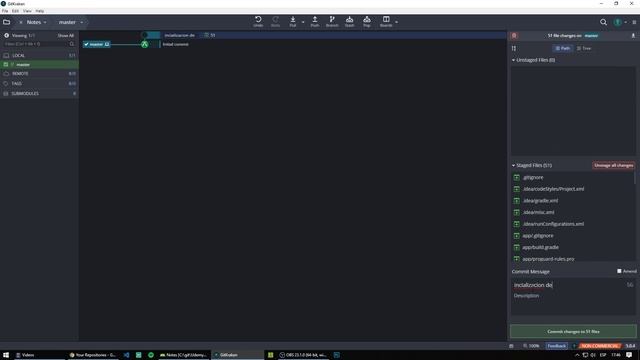Open the File menu
This screenshot has width=640, height=360.
tap(5, 11)
